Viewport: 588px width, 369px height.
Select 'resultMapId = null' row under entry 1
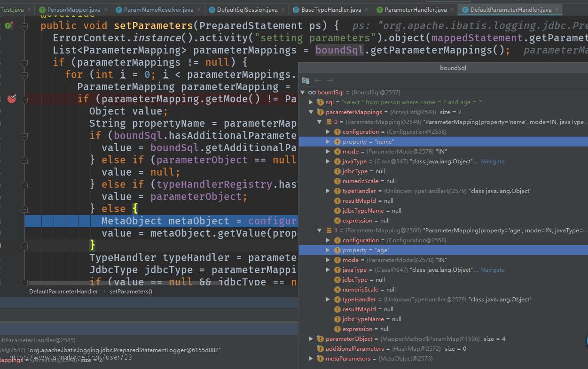point(443,309)
